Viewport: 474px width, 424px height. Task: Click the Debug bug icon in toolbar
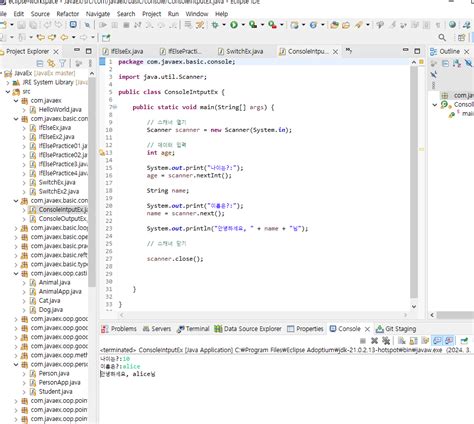click(x=215, y=25)
